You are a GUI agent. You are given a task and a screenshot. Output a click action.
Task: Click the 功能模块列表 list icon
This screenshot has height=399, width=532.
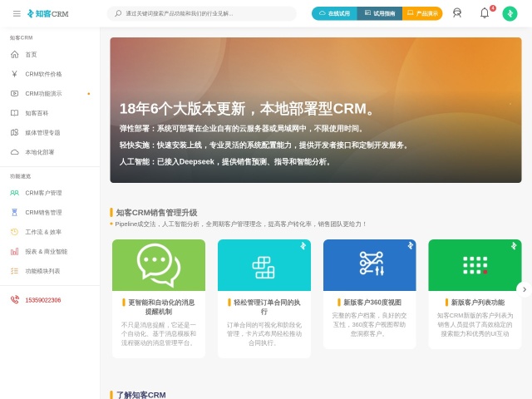(15, 271)
